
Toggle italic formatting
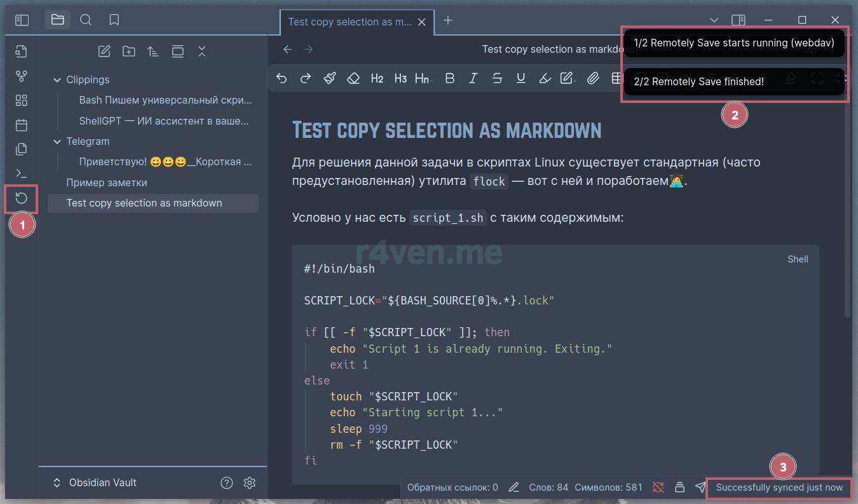click(x=473, y=78)
